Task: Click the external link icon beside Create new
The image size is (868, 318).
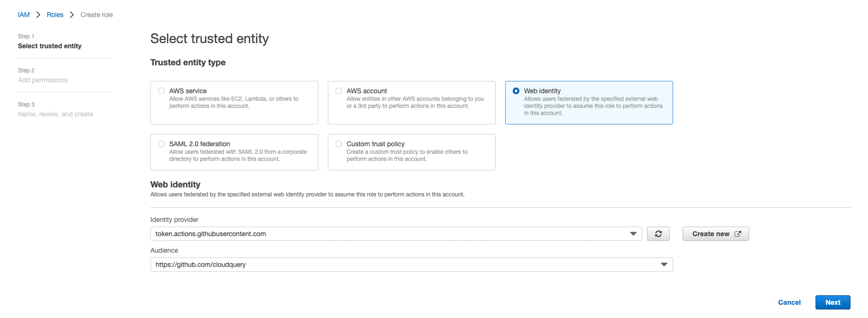Action: 738,233
